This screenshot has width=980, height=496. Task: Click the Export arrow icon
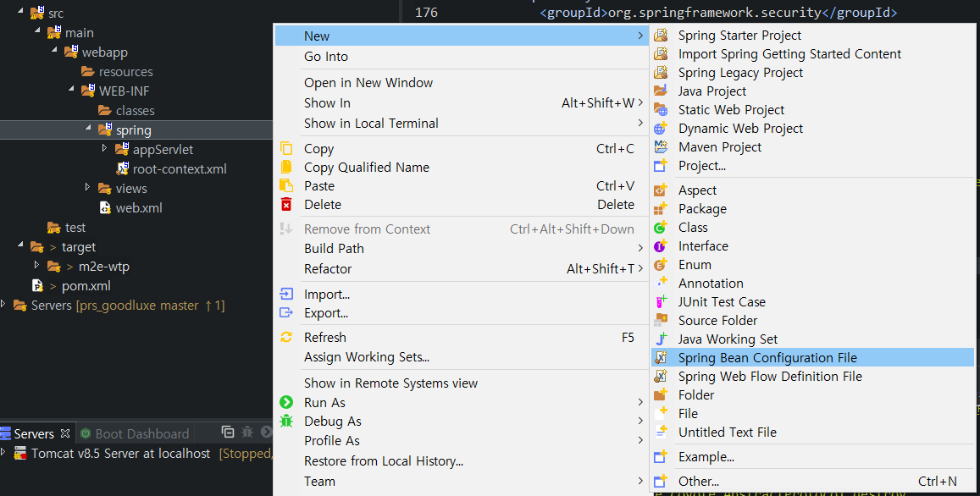(286, 313)
